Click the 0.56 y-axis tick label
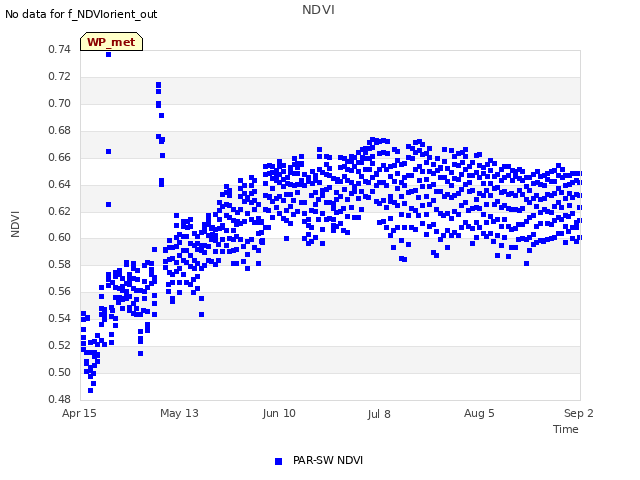The image size is (640, 480). 60,291
